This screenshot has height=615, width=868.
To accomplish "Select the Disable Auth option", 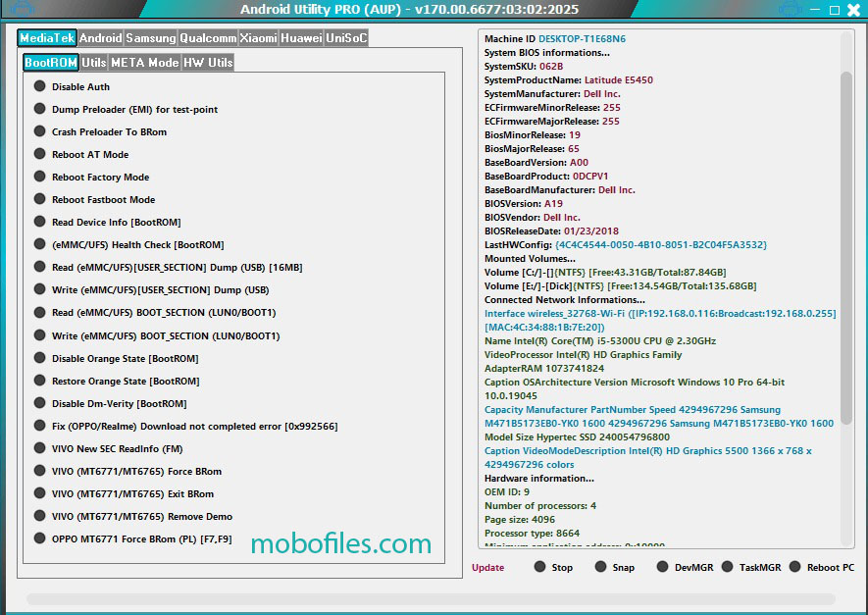I will tap(72, 86).
